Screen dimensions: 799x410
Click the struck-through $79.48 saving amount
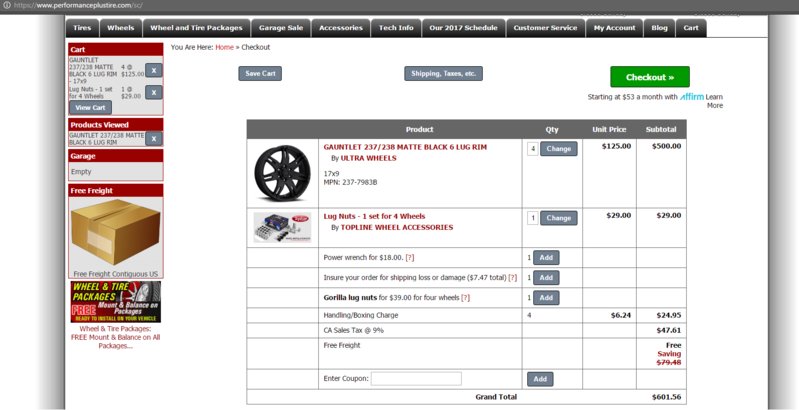[x=669, y=363]
